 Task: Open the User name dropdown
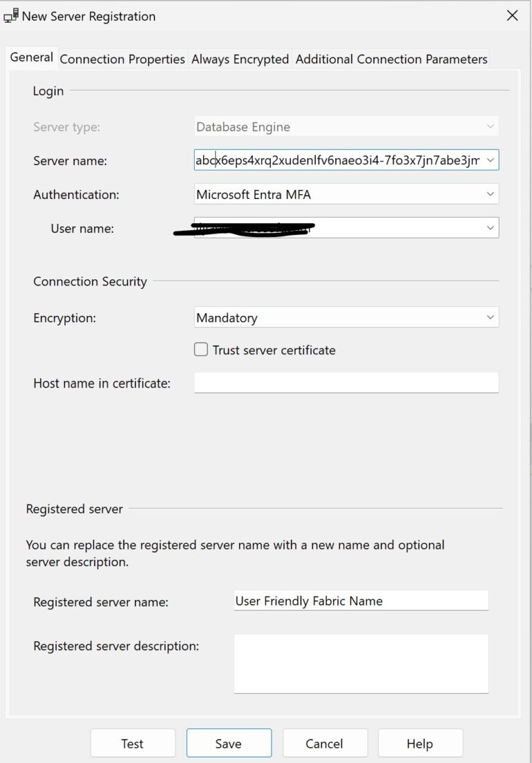click(x=490, y=227)
